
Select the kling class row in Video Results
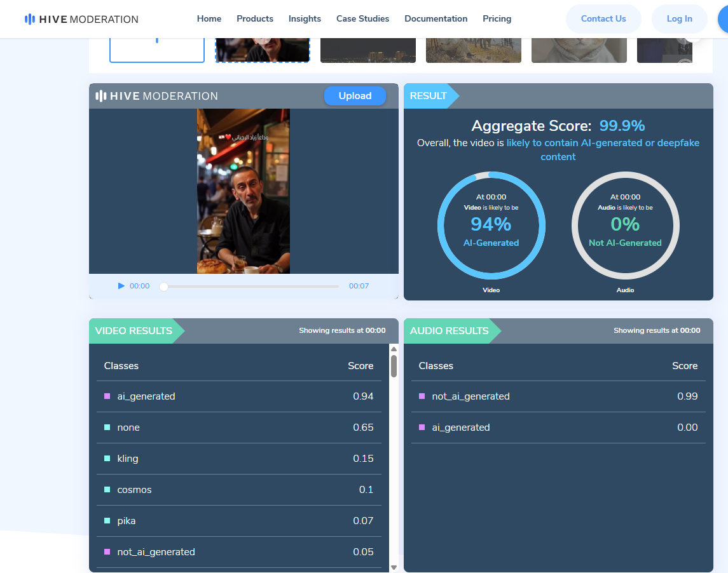click(238, 459)
